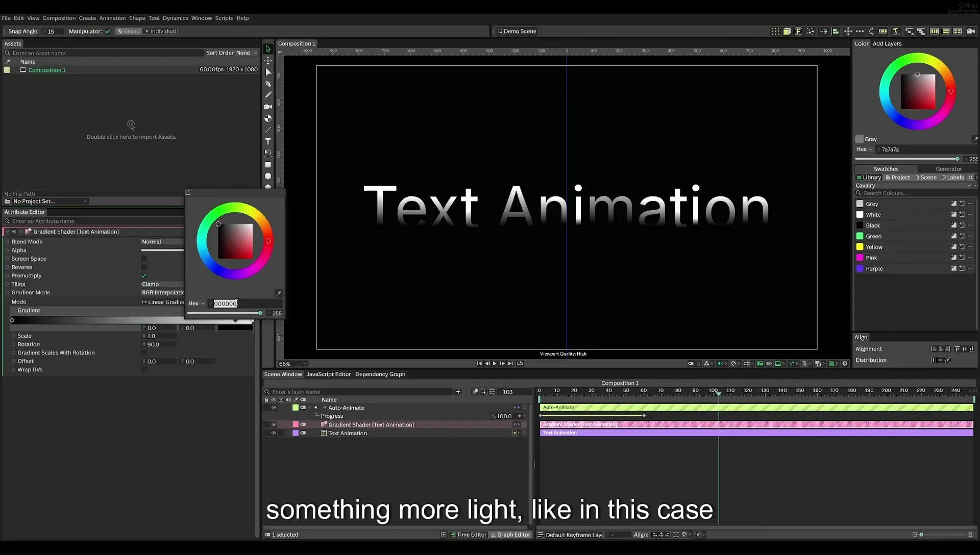Switch to the Generator section
Viewport: 980px width, 555px height.
coord(948,169)
